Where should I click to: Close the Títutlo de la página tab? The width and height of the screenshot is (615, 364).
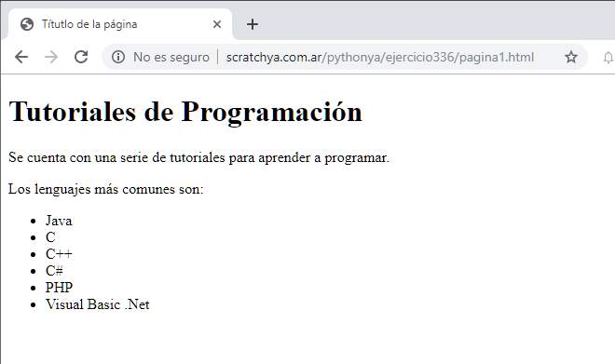(x=217, y=24)
